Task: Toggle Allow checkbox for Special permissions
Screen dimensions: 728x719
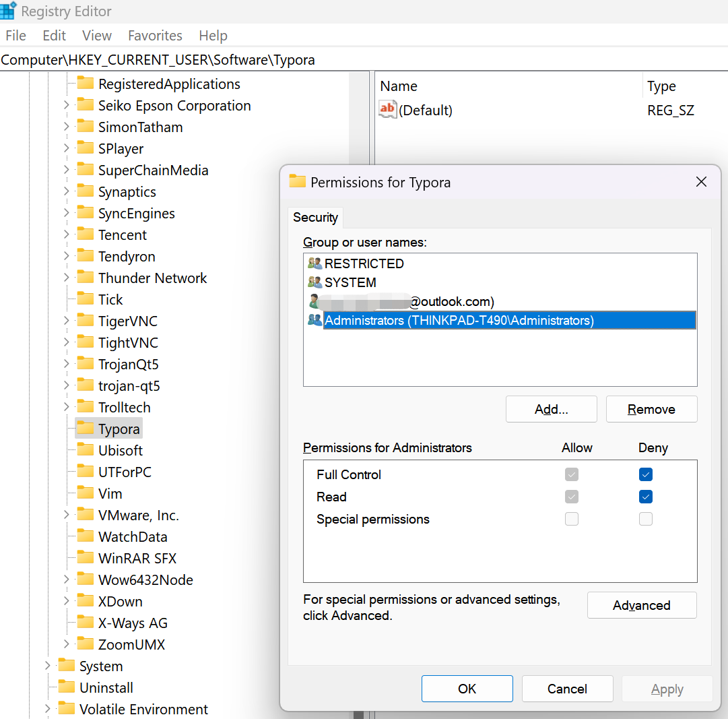Action: (x=572, y=519)
